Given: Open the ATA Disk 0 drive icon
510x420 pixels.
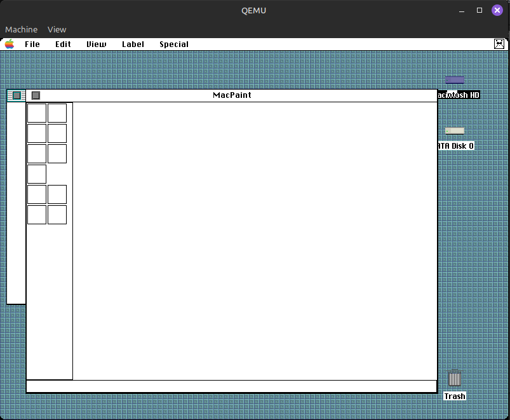Looking at the screenshot, I should coord(455,130).
